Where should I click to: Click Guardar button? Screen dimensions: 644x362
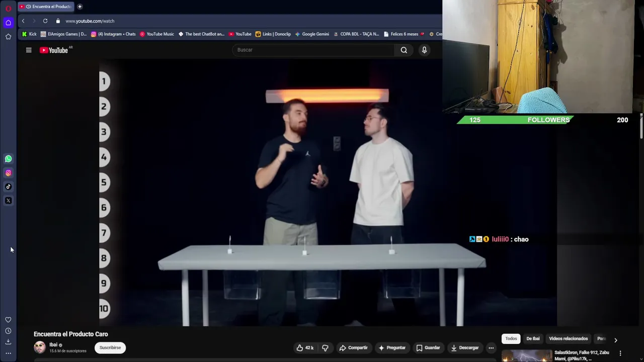tap(428, 348)
